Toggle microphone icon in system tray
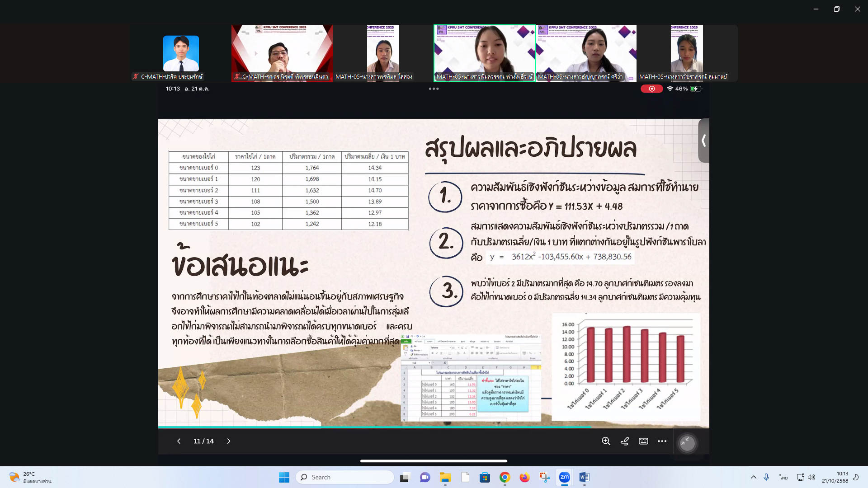The image size is (868, 488). pyautogui.click(x=766, y=477)
